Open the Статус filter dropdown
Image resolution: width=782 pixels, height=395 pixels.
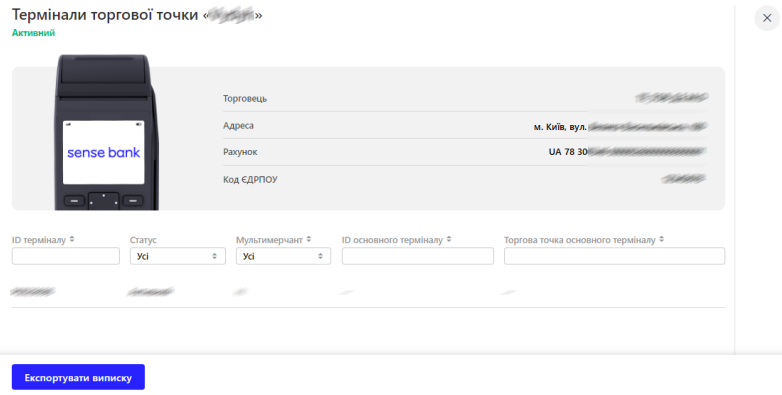coord(177,256)
